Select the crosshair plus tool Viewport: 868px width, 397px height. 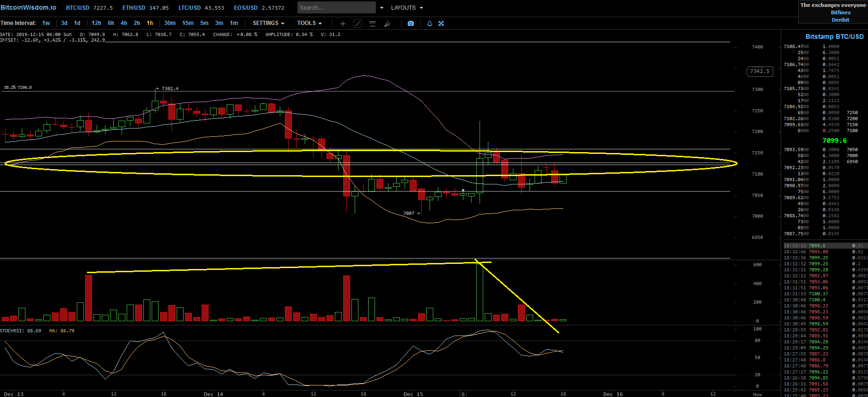point(343,24)
